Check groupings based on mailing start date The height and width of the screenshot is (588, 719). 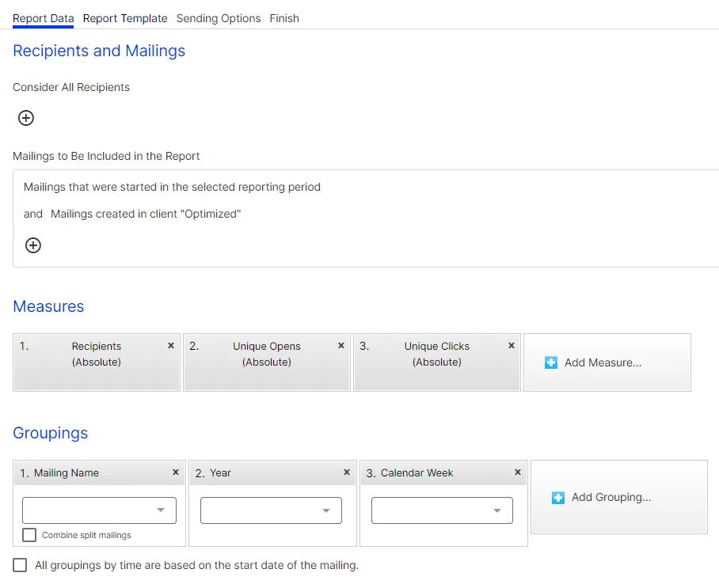pyautogui.click(x=20, y=565)
